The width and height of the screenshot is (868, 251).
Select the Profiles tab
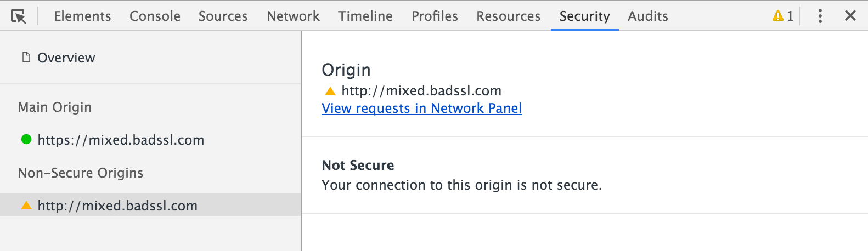pyautogui.click(x=435, y=16)
